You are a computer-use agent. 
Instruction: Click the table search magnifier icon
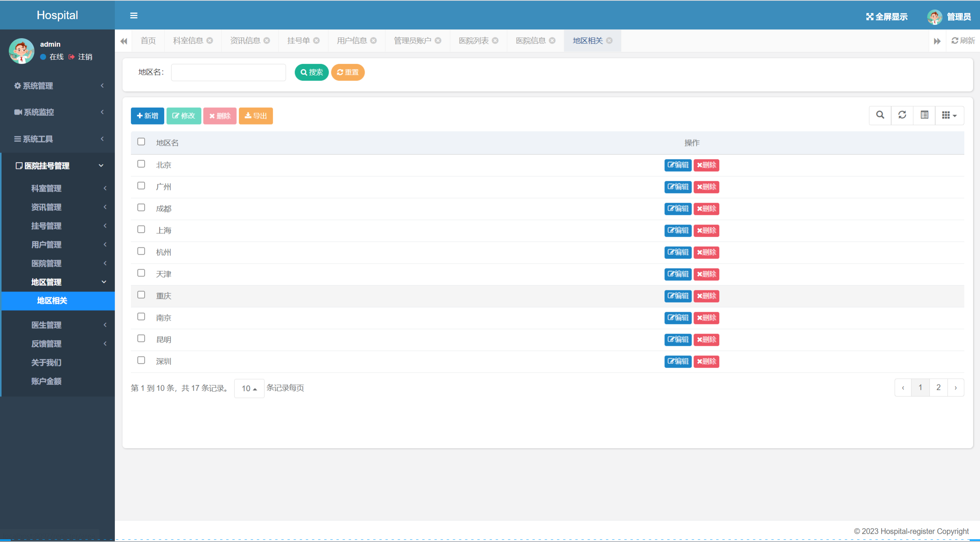(880, 115)
